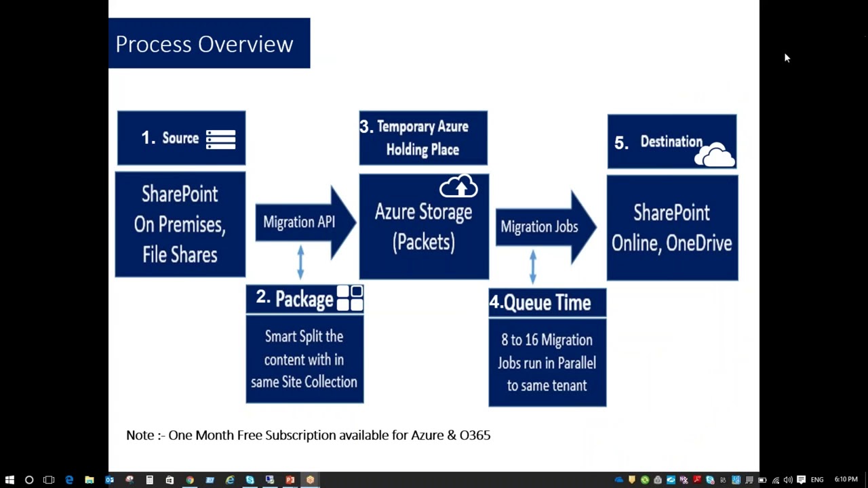The width and height of the screenshot is (868, 488).
Task: Click the Adobe Acrobat tray icon
Action: coord(697,480)
